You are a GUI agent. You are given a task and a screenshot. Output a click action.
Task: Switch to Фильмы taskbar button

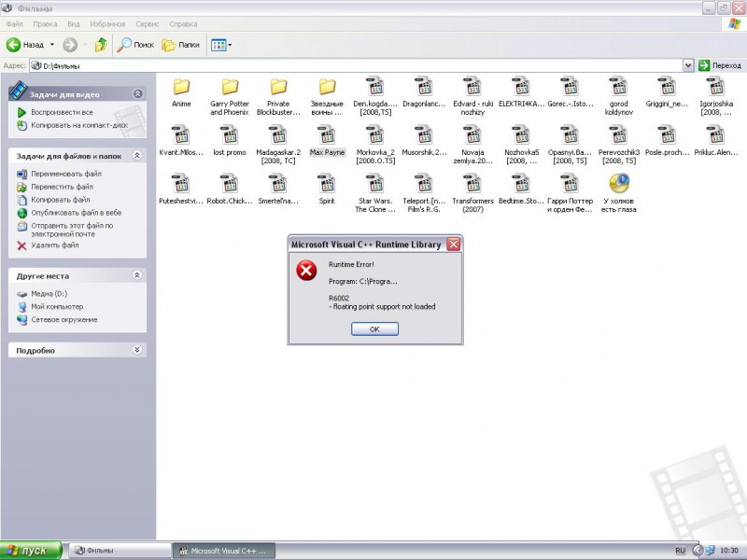click(120, 551)
